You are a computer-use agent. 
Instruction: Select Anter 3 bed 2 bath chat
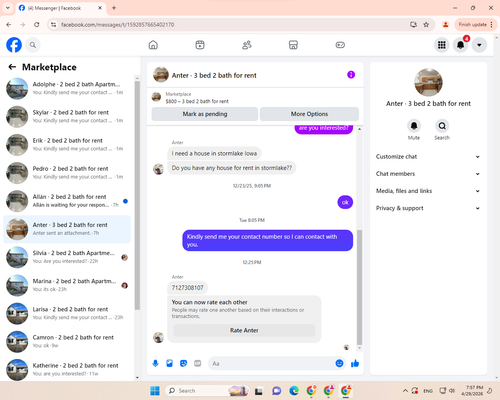67,229
